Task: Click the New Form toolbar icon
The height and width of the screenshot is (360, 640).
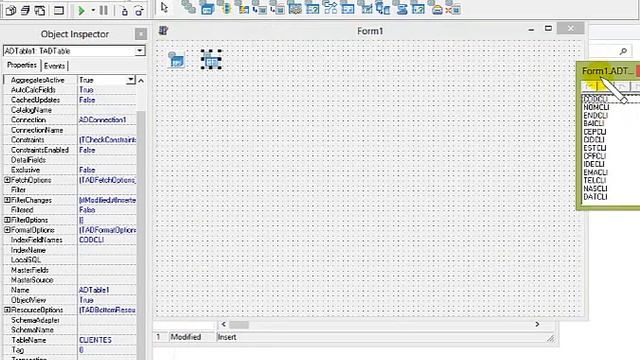Action: click(59, 10)
